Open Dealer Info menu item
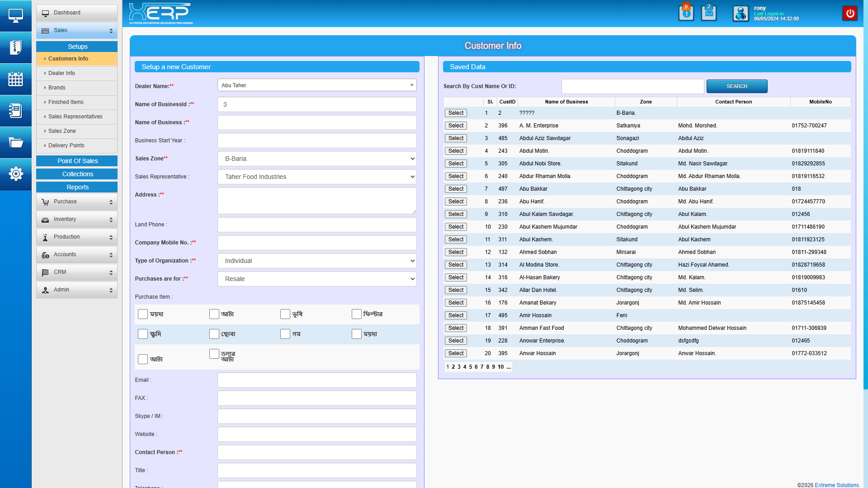 pyautogui.click(x=61, y=73)
